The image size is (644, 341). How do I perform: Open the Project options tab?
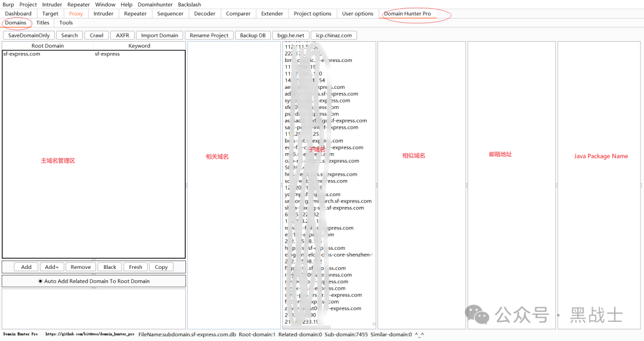tap(312, 14)
